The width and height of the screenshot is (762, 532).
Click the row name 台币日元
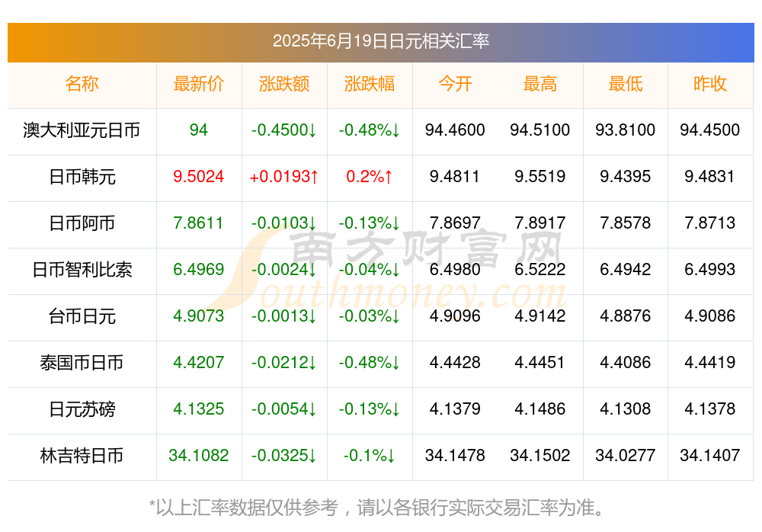tap(82, 316)
